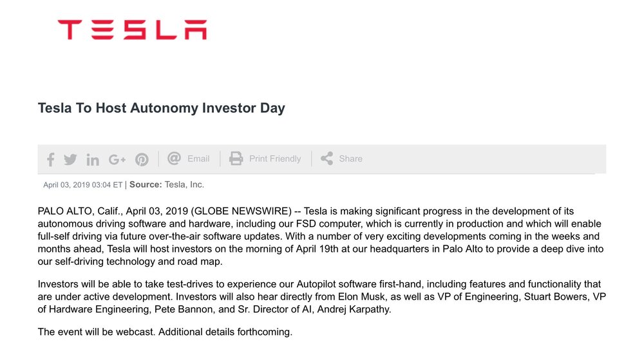Open the Email link
The width and height of the screenshot is (644, 344).
198,158
